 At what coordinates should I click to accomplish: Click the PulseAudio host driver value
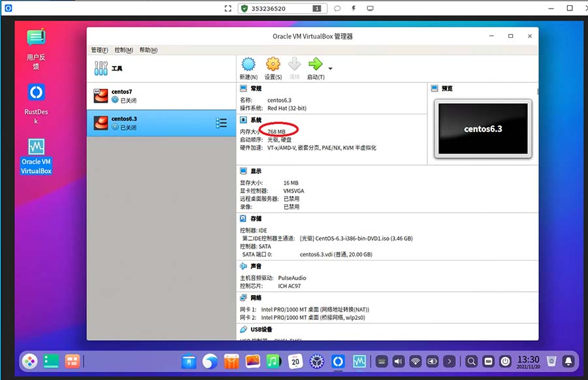[292, 277]
